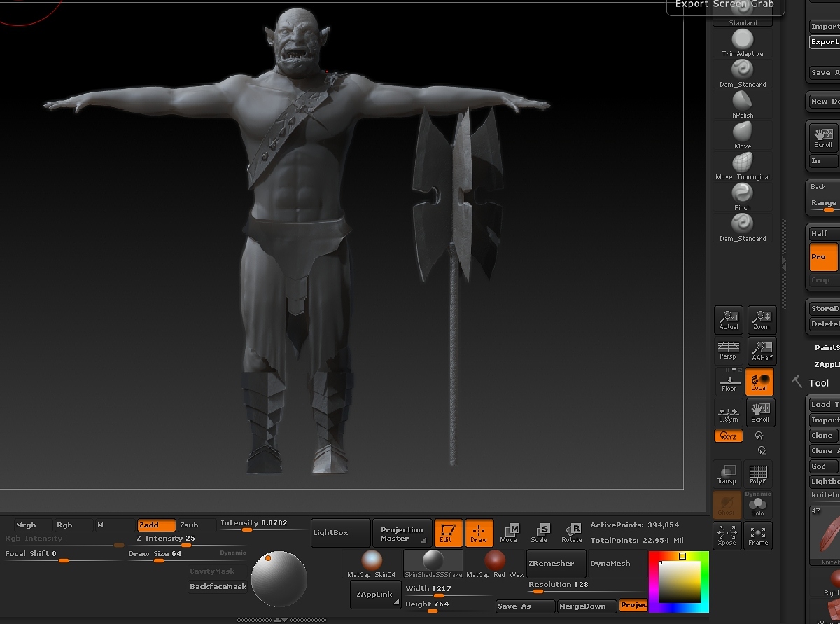Click the MergeDown button
840x624 pixels.
click(x=587, y=606)
